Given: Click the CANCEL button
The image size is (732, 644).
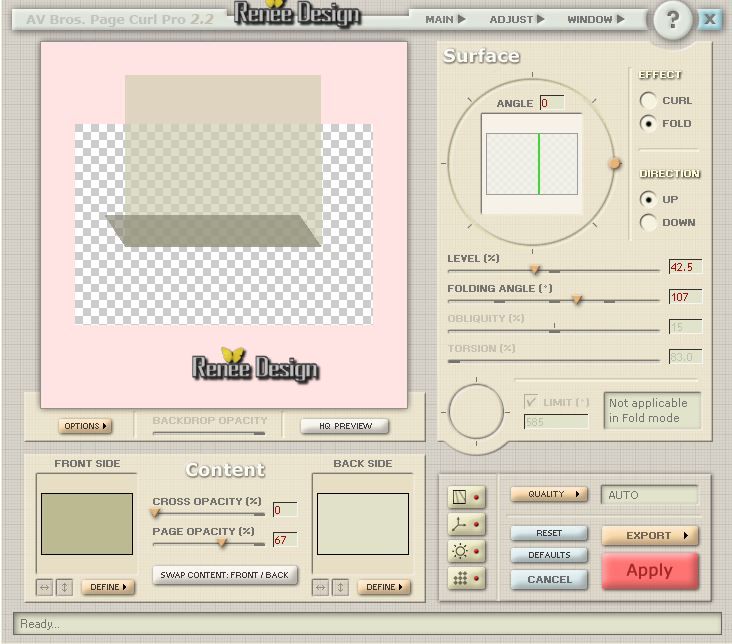Looking at the screenshot, I should coord(549,580).
